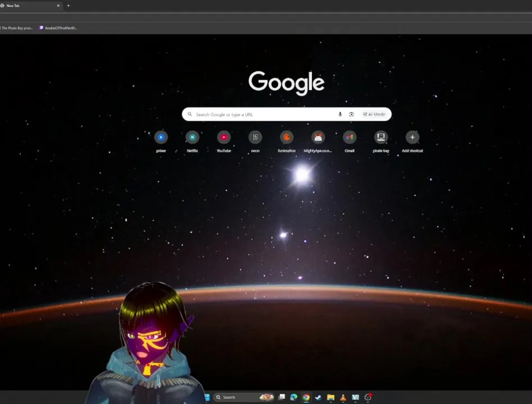The width and height of the screenshot is (532, 404).
Task: Open the MightyApe shortcut
Action: [x=318, y=137]
